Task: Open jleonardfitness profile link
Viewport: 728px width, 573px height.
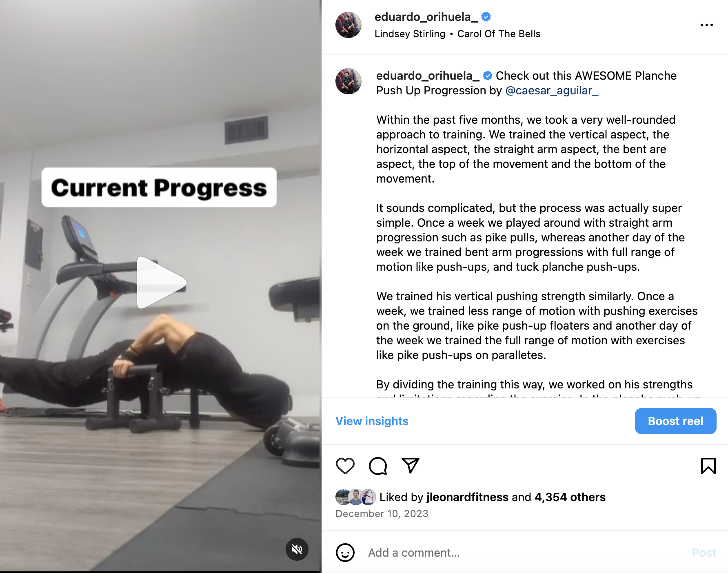Action: [x=467, y=497]
